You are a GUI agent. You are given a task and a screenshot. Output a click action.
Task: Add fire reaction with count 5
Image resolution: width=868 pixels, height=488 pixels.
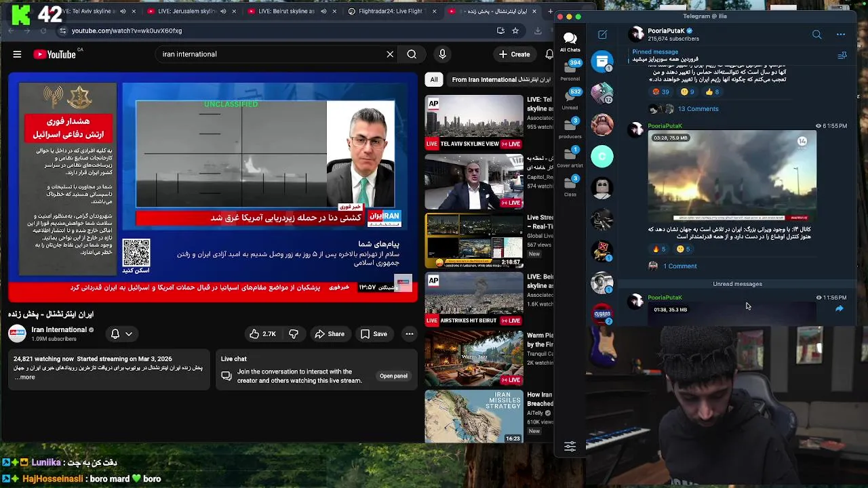pyautogui.click(x=658, y=249)
